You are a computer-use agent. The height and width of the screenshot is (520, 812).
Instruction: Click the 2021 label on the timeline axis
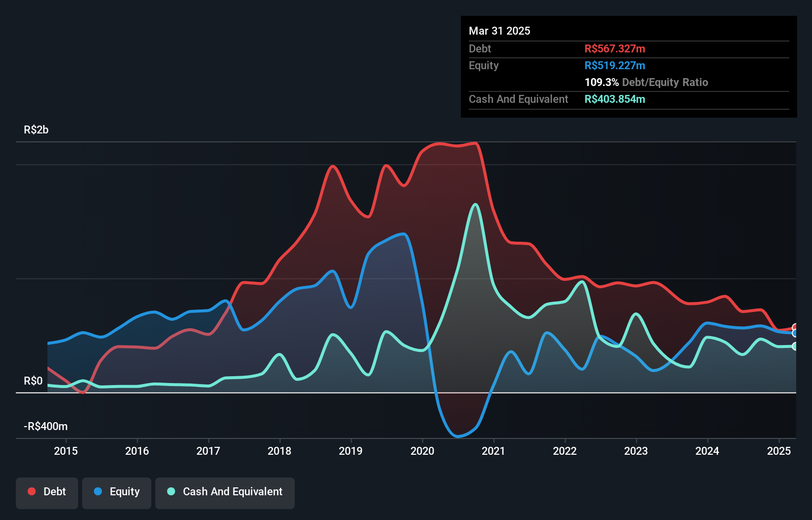[x=493, y=451]
